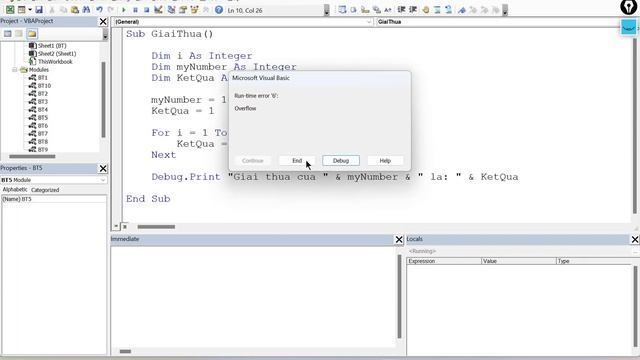The image size is (640, 360).
Task: Select module BT6 in project tree
Action: pos(42,126)
